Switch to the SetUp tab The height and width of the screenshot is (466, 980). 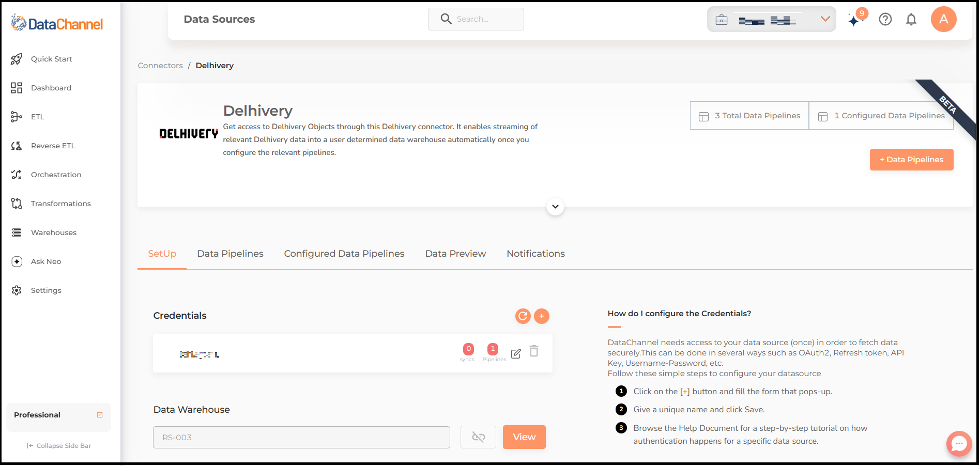pos(162,254)
